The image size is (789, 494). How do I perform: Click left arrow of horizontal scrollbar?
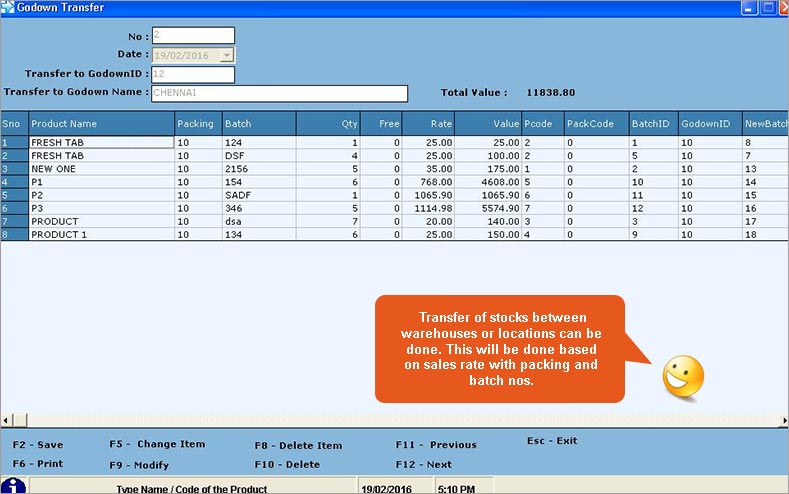6,420
